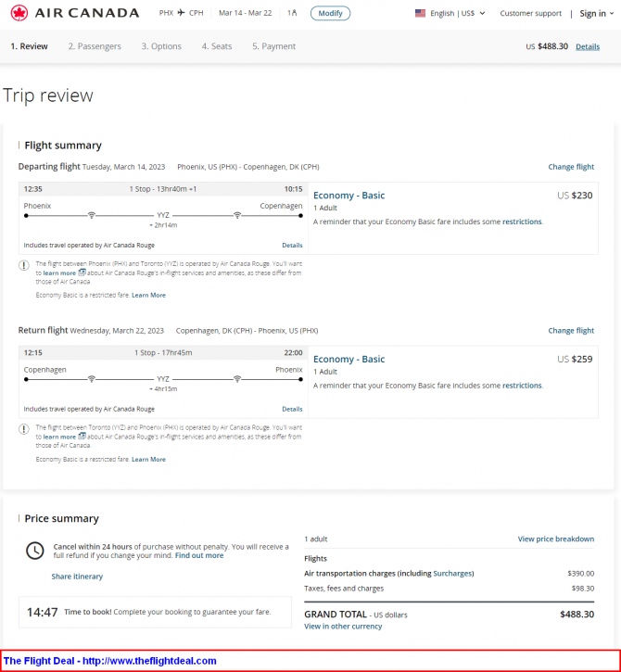The width and height of the screenshot is (621, 672).
Task: Click the passenger icon next to 1
Action: point(295,13)
